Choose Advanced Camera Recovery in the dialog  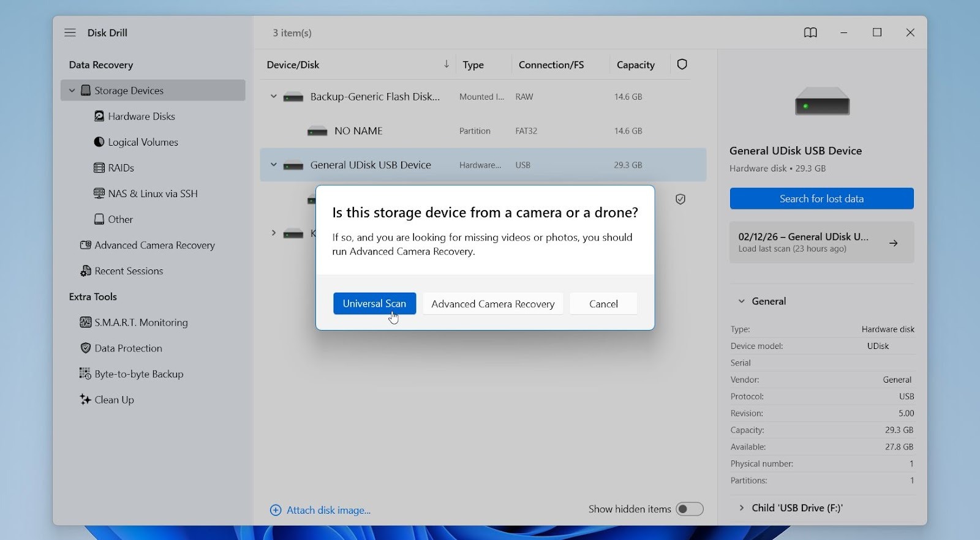pos(492,304)
